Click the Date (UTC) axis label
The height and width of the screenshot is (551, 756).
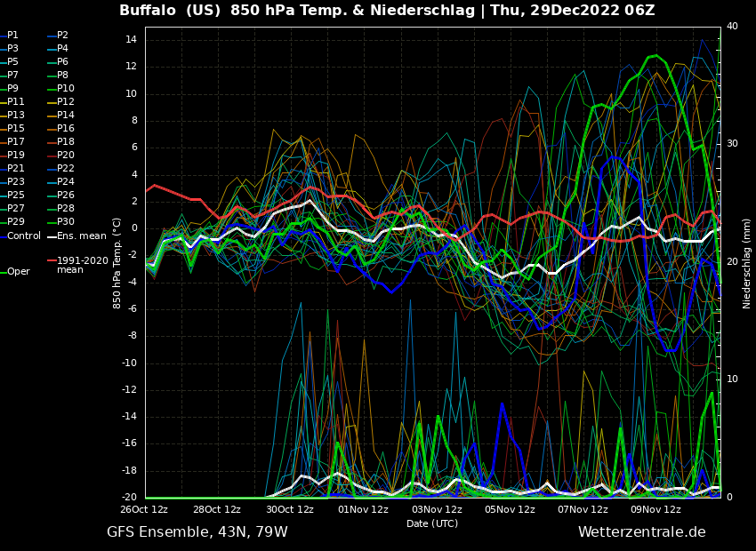(x=432, y=523)
